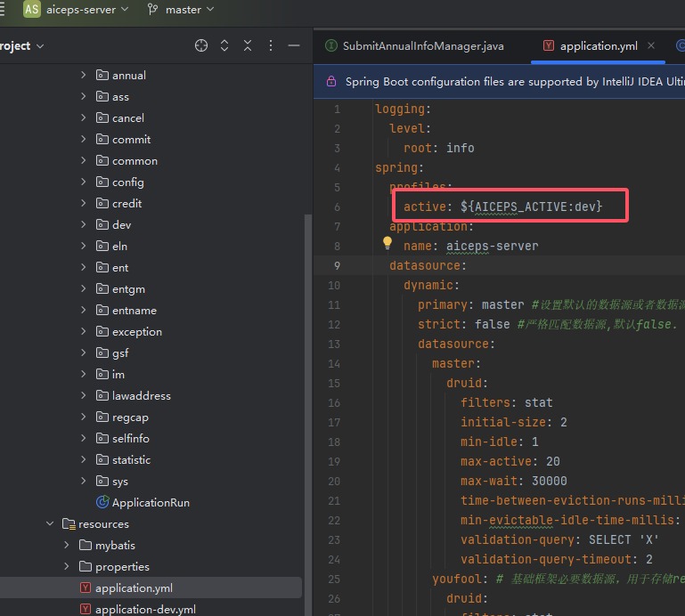Click the 'datasource:' key on line 9
This screenshot has width=685, height=616.
coord(428,265)
